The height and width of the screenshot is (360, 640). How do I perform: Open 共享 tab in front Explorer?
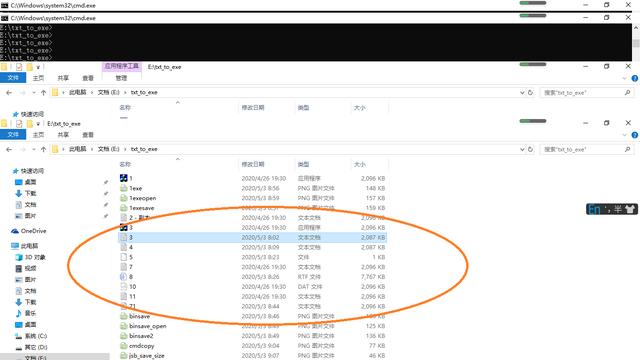63,135
